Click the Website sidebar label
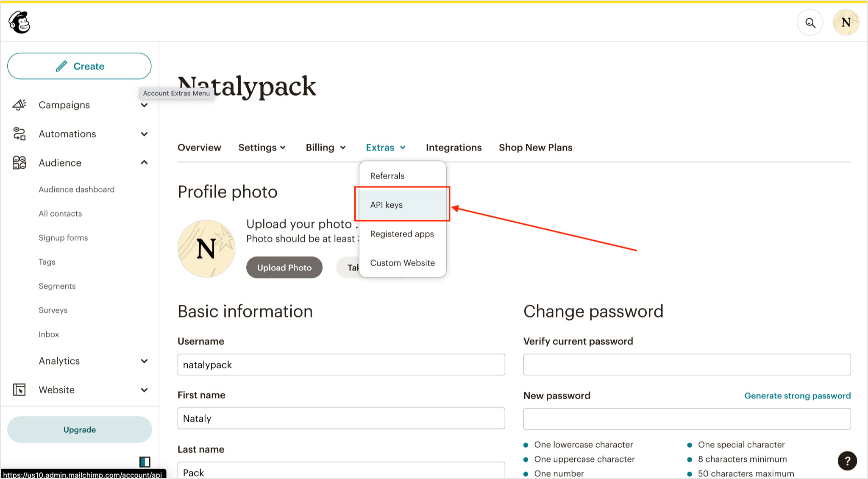 tap(57, 390)
